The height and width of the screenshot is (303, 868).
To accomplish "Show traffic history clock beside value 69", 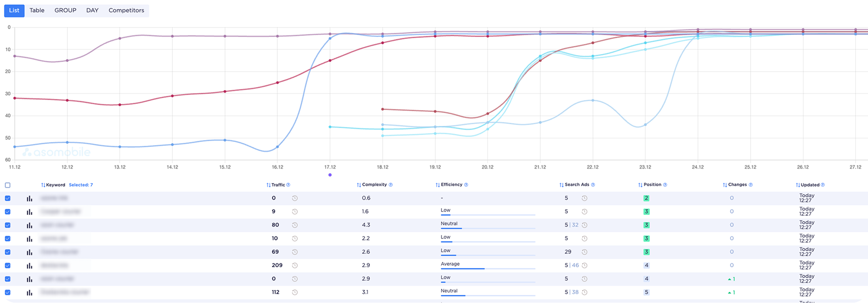I will pos(295,252).
